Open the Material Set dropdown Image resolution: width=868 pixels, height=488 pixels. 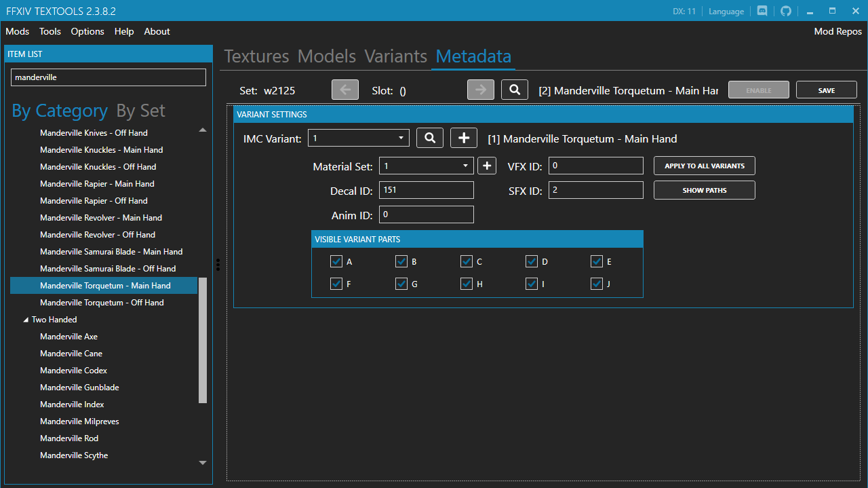tap(427, 166)
